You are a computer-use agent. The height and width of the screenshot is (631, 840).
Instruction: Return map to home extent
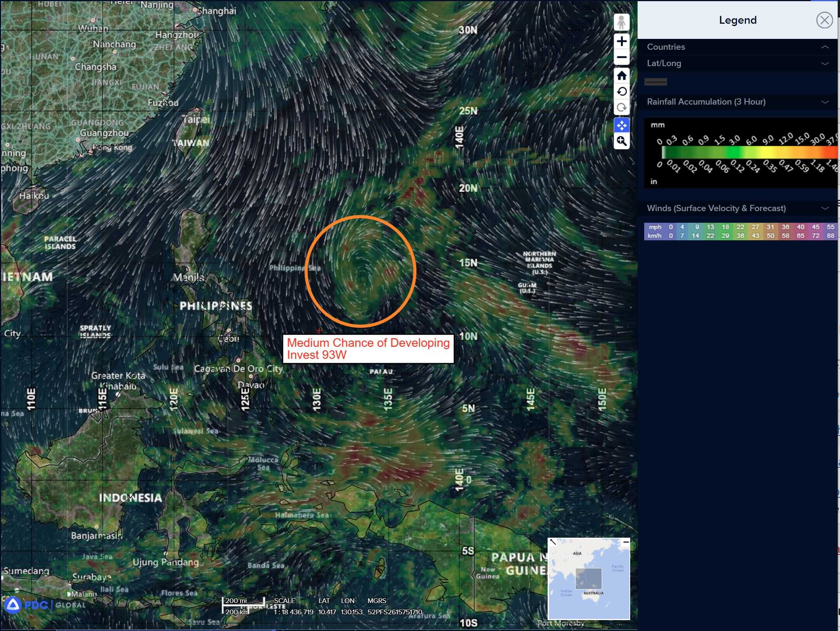click(x=621, y=75)
